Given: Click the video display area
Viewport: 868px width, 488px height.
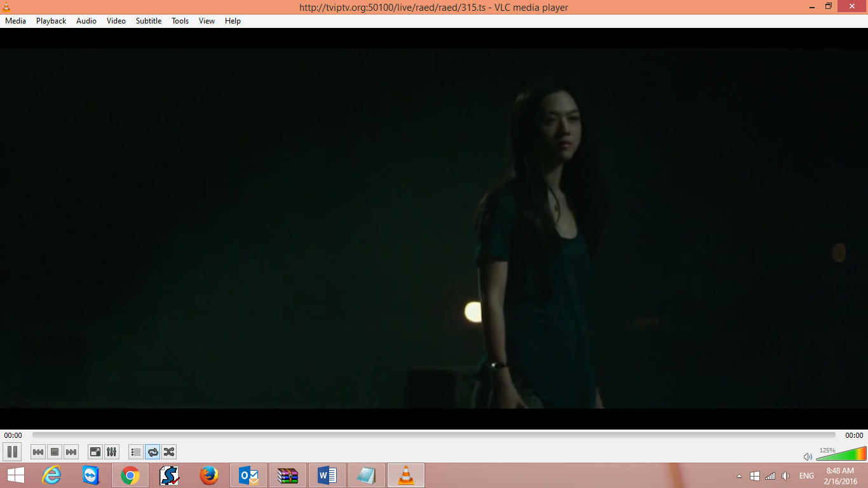Looking at the screenshot, I should (434, 228).
